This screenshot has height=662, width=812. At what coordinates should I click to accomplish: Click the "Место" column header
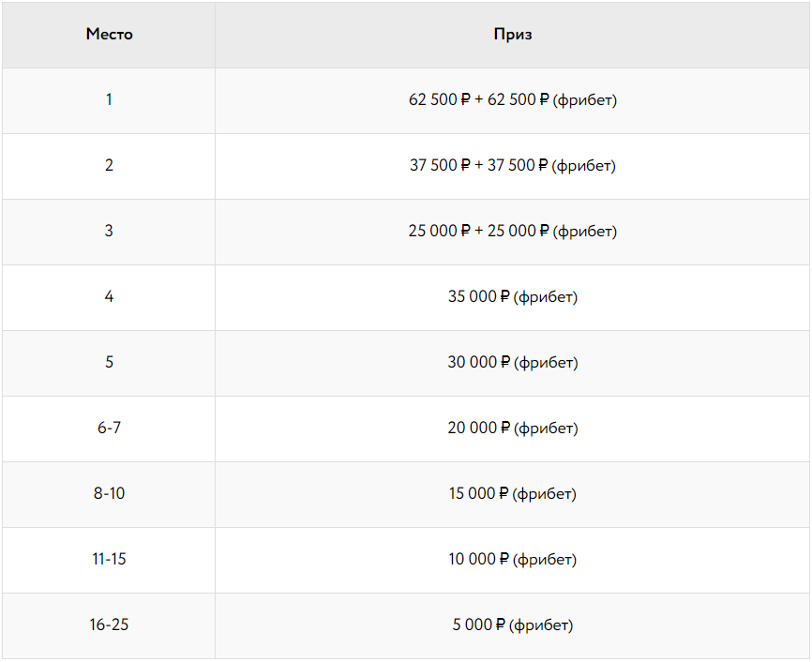click(109, 35)
